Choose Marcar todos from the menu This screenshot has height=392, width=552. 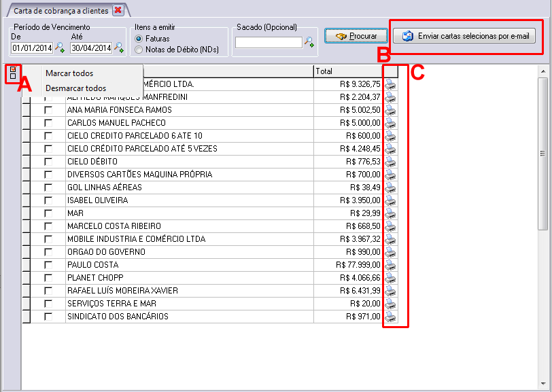tap(69, 73)
